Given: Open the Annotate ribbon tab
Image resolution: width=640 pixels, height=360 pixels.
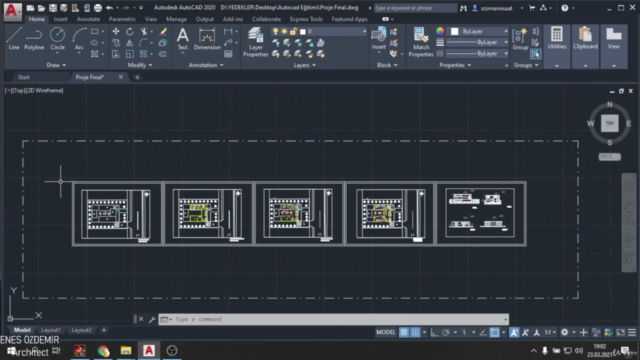Looking at the screenshot, I should coord(88,19).
